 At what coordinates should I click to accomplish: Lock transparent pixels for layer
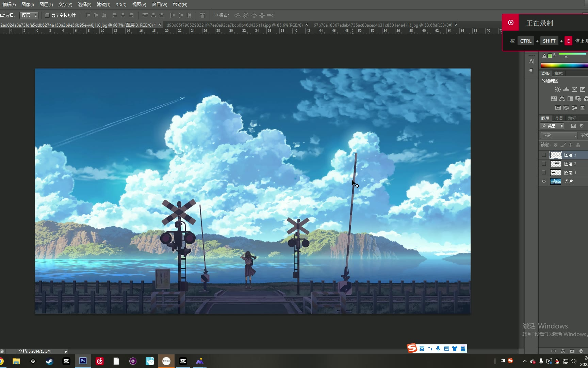click(x=555, y=145)
